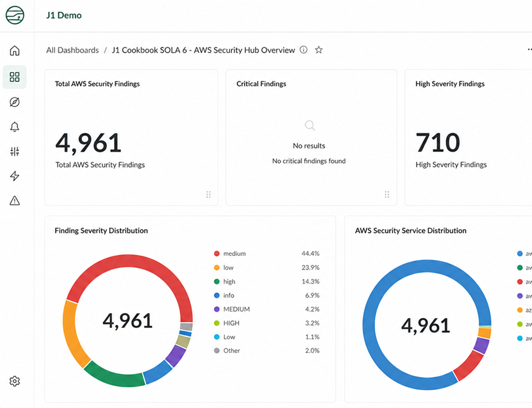The width and height of the screenshot is (532, 408).
Task: Click the 44.4% legend value
Action: [310, 253]
